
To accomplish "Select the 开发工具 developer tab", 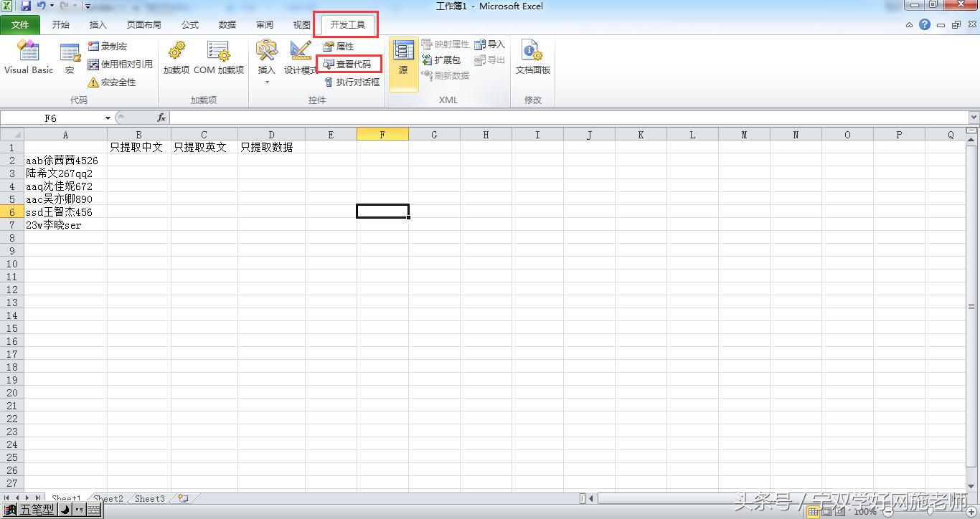I will (x=348, y=25).
